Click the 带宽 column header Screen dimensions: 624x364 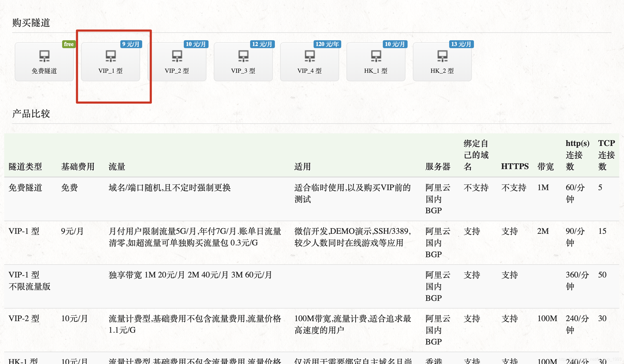coord(546,166)
